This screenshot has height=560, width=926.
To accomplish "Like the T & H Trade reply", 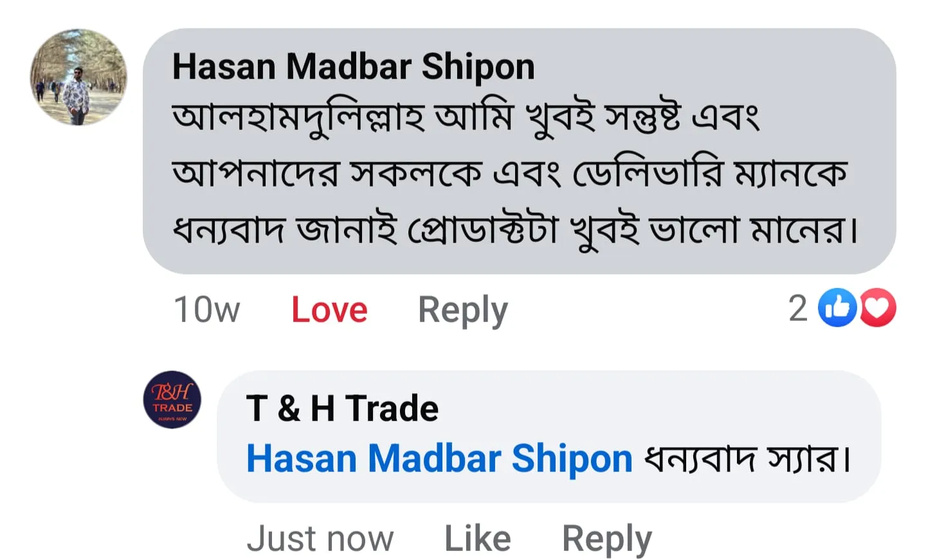I will pos(478,538).
